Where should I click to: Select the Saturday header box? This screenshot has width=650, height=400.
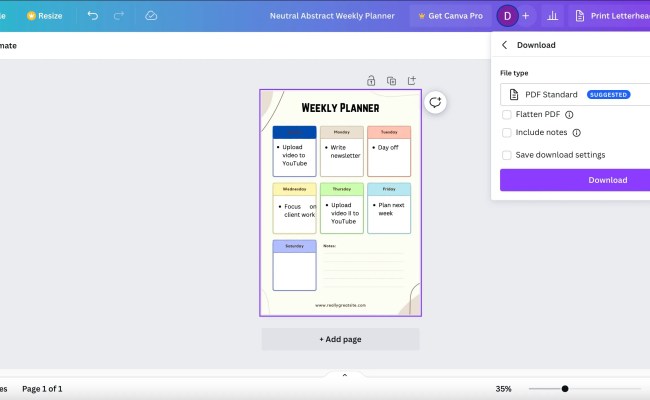tap(294, 246)
